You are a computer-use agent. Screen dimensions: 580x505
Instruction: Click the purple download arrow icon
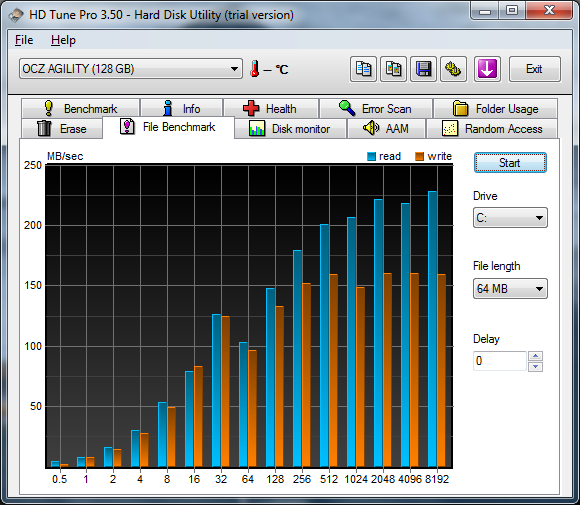[x=487, y=69]
